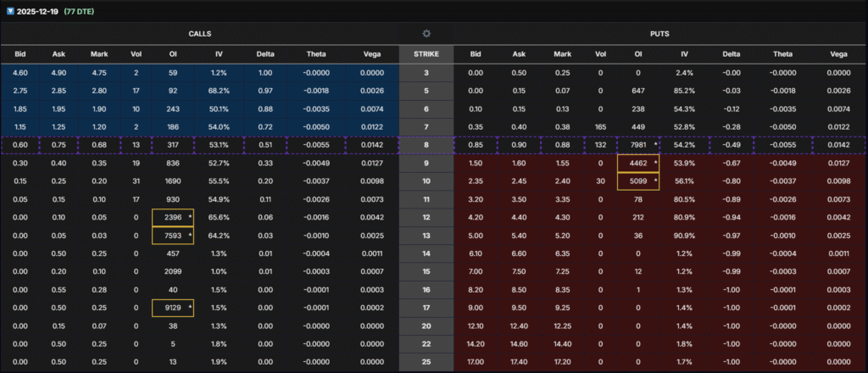Click asterisk beside puts OI 5099

pyautogui.click(x=655, y=179)
